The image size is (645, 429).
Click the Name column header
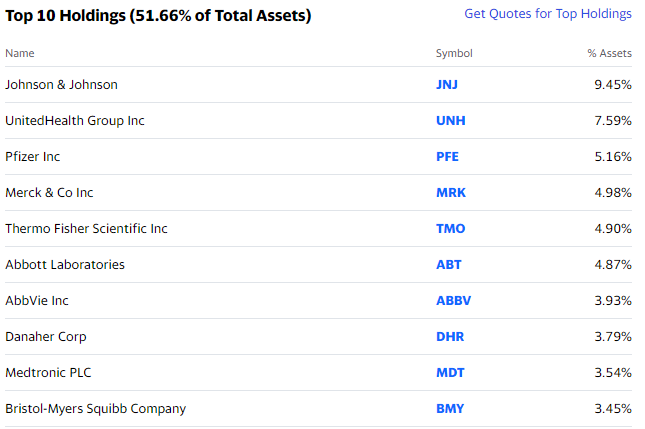pos(20,53)
